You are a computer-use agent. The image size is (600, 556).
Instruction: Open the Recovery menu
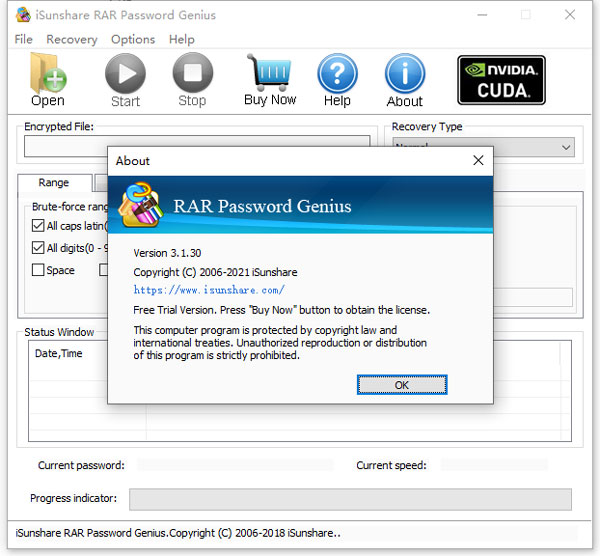click(72, 39)
